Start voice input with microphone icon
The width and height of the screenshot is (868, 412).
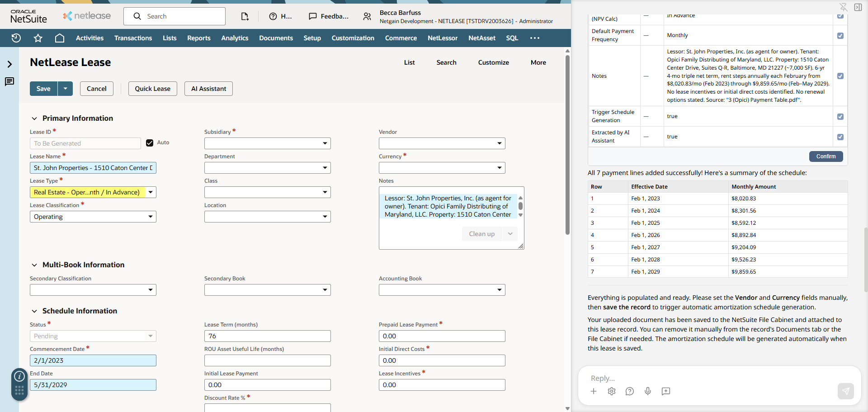pos(648,391)
